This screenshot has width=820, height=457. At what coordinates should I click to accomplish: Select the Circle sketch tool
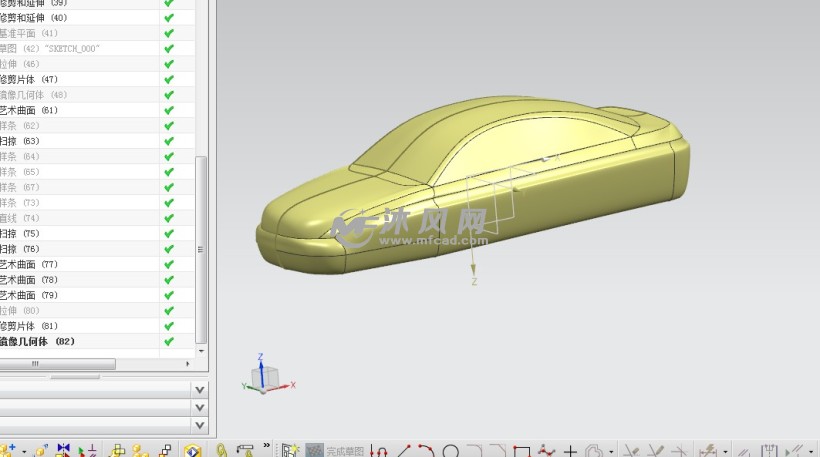450,451
